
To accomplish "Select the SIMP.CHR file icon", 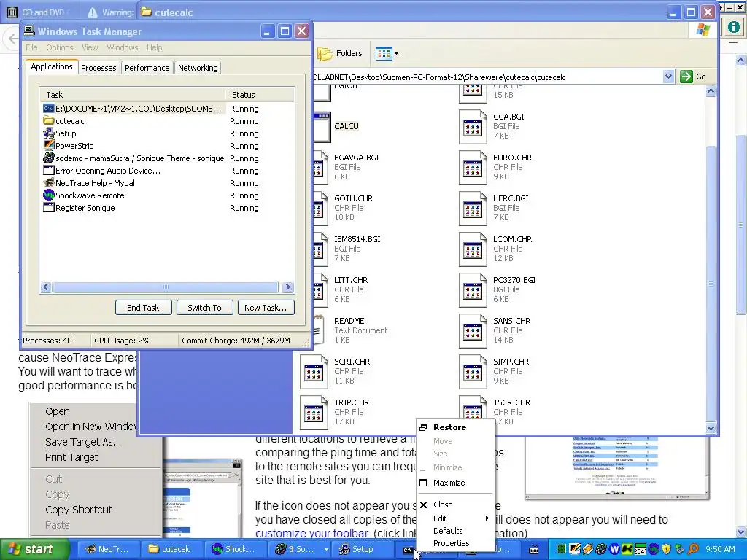I will 473,372.
